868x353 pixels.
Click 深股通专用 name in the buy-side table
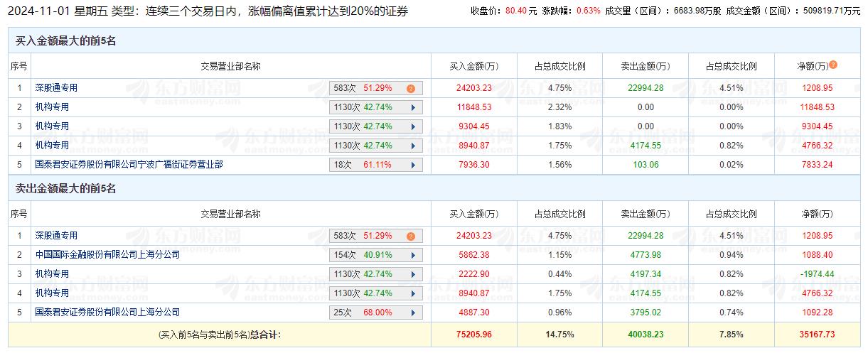(56, 88)
